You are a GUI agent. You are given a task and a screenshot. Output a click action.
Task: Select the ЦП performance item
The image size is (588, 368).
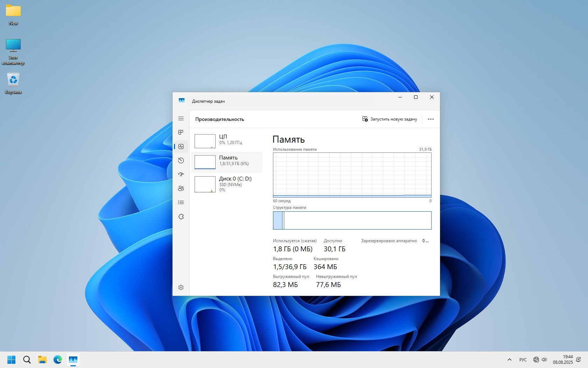tap(227, 141)
